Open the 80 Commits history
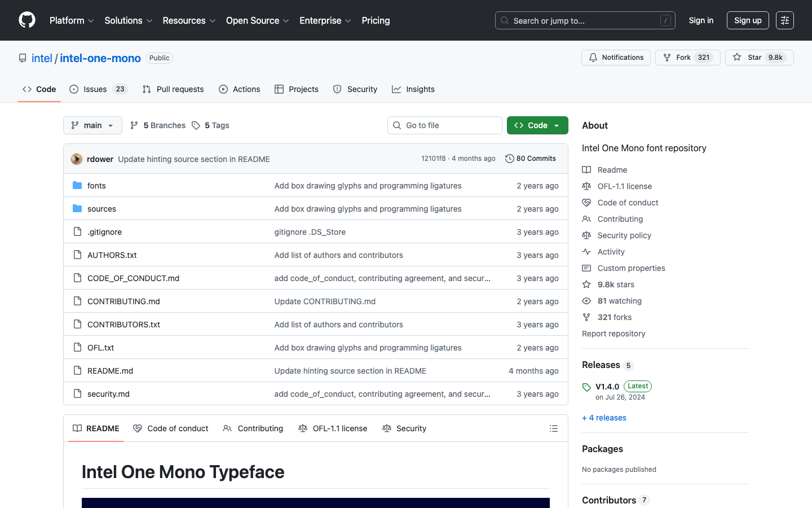Screen dimensions: 812x508 531,159
